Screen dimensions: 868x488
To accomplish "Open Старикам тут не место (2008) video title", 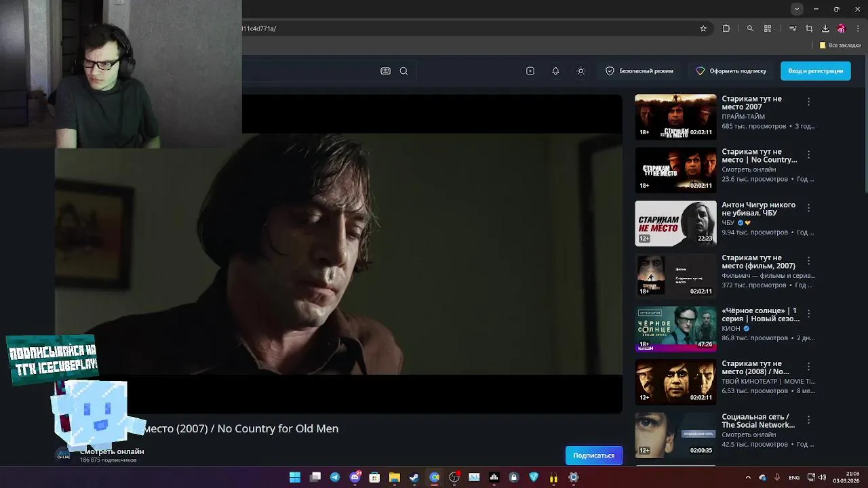I will (x=755, y=367).
